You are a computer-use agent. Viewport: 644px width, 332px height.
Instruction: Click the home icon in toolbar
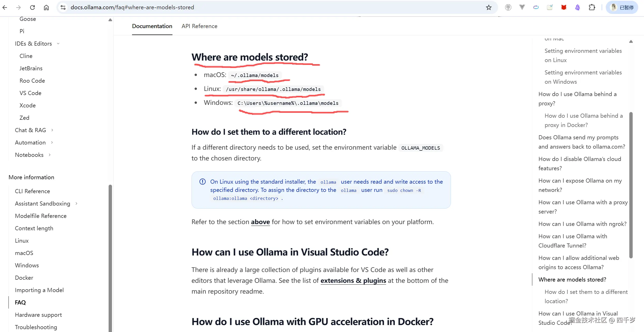[46, 7]
